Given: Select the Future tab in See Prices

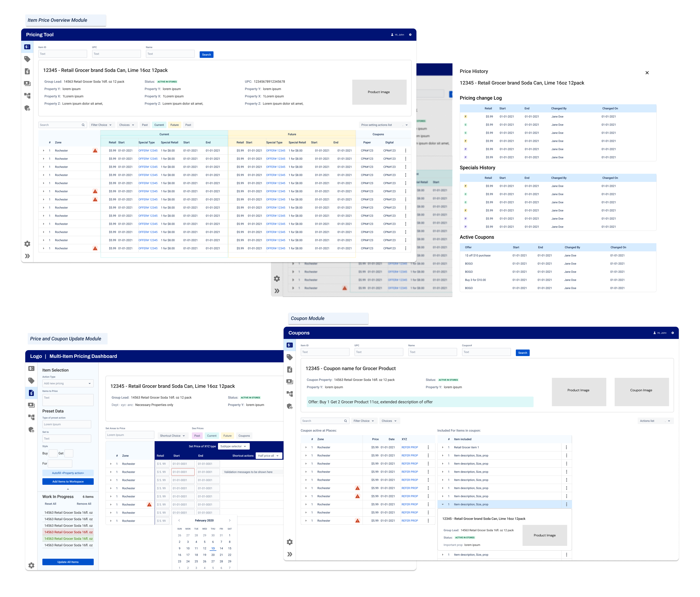Looking at the screenshot, I should tap(228, 436).
